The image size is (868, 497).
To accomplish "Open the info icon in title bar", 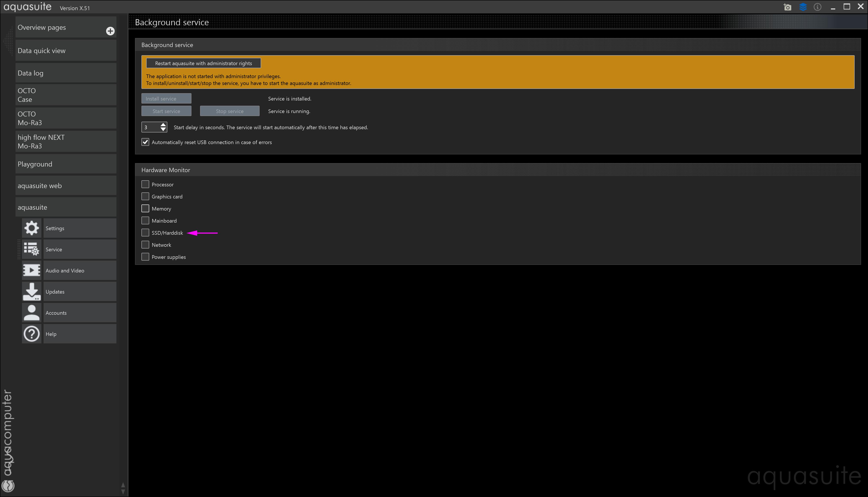I will (818, 7).
